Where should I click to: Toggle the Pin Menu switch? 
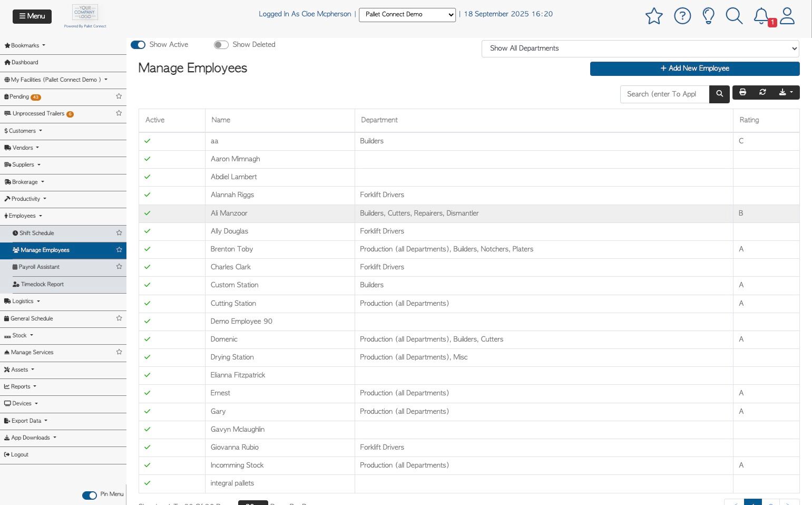click(x=90, y=495)
